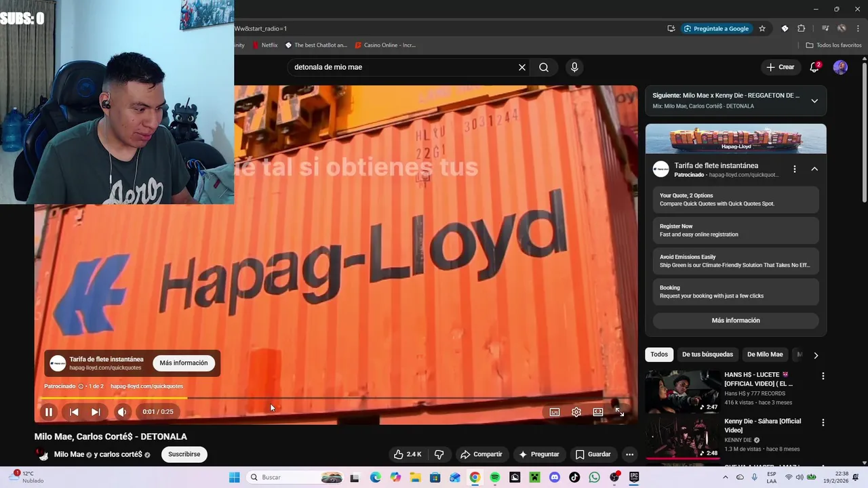Viewport: 868px width, 488px height.
Task: Open WhatsApp from the taskbar
Action: [x=595, y=477]
